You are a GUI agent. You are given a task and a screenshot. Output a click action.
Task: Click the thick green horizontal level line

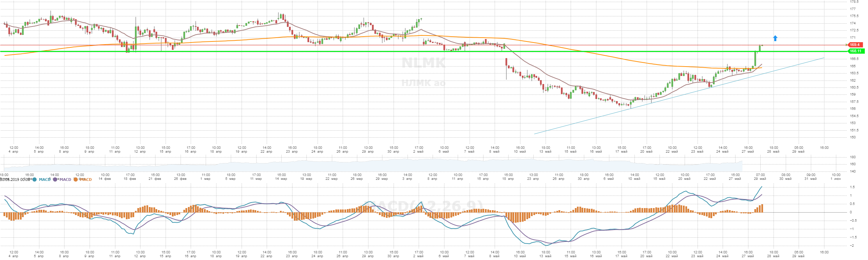(x=424, y=52)
